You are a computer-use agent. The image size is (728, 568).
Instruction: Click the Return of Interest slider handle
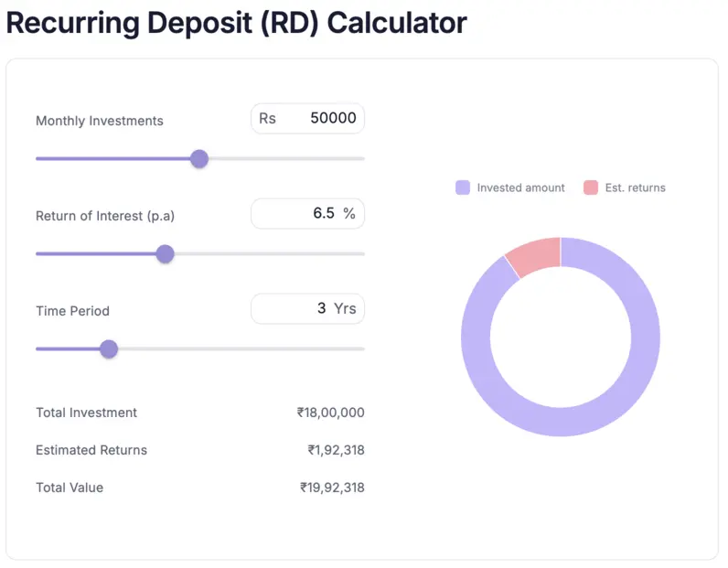coord(165,254)
